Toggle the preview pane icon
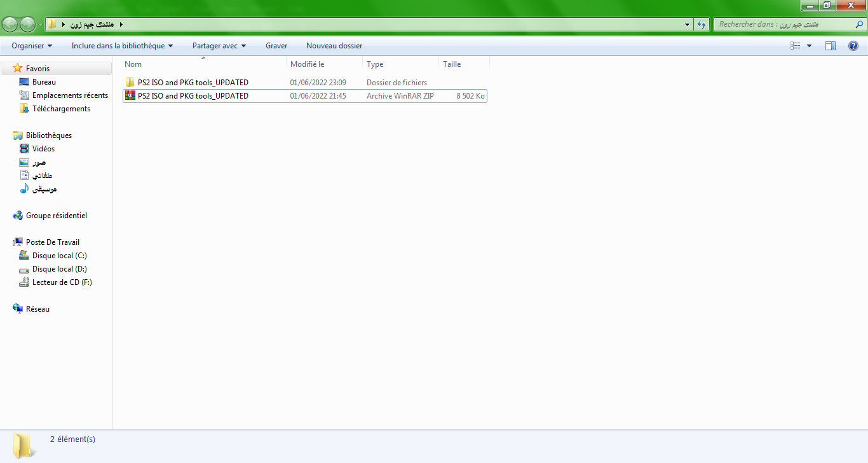This screenshot has width=868, height=463. click(831, 46)
